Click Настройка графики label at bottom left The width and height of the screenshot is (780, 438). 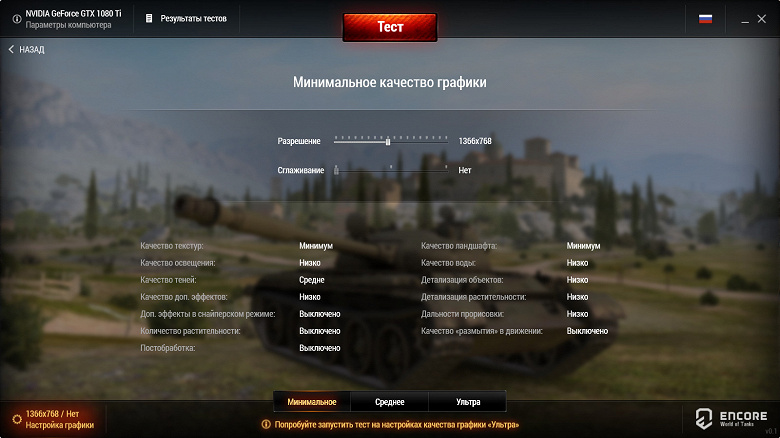click(x=60, y=425)
